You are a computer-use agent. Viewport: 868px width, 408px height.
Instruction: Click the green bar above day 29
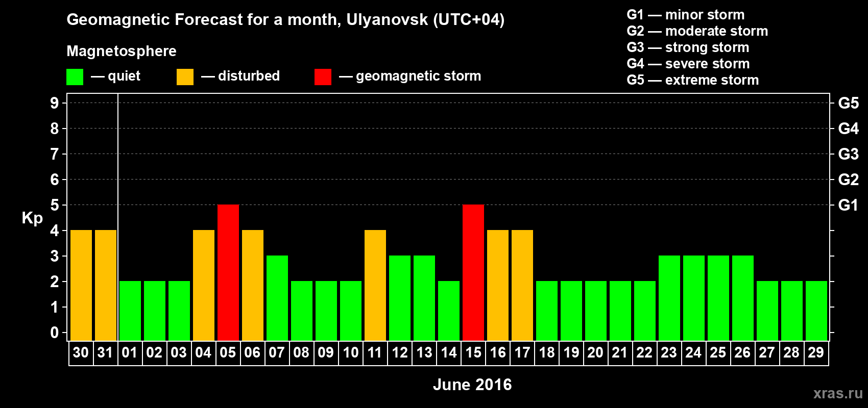click(816, 311)
